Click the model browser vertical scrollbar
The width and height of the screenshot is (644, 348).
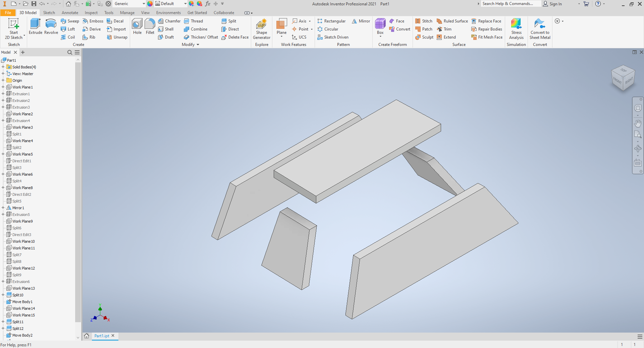coord(78,191)
